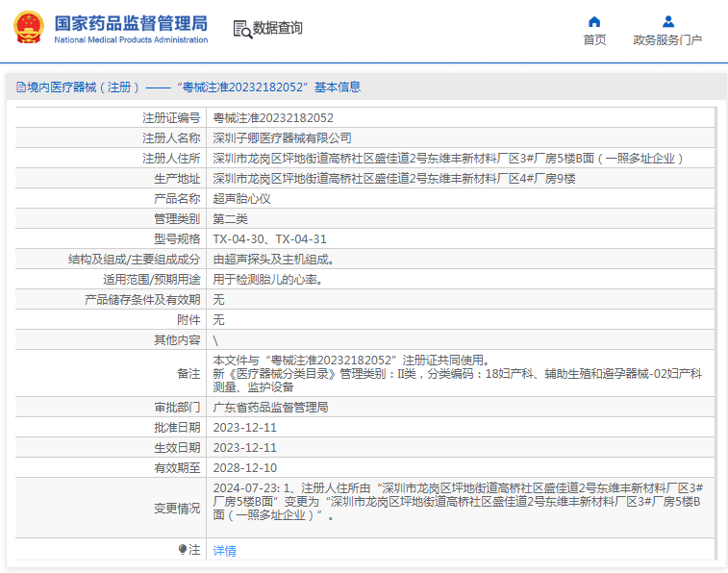Go to 首页 home icon

(594, 22)
